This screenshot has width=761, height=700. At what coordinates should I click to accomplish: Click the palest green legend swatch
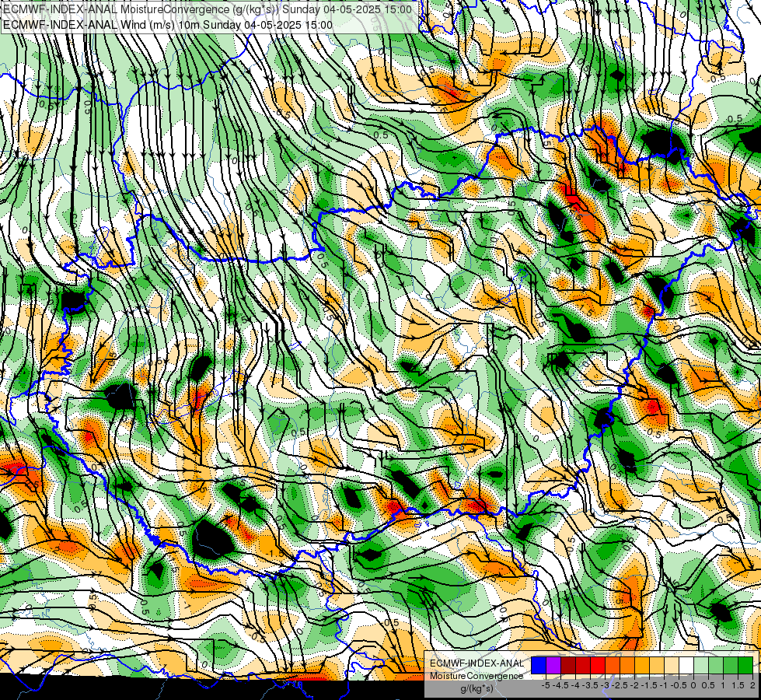pos(701,665)
